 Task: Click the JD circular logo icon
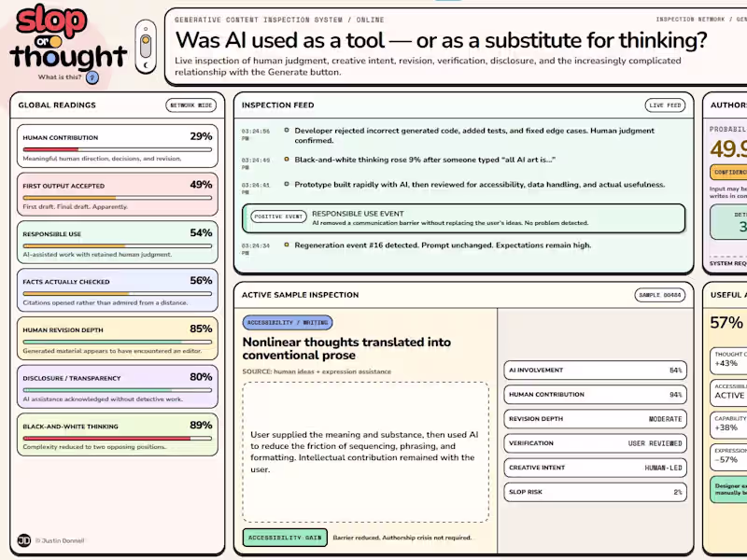click(24, 540)
